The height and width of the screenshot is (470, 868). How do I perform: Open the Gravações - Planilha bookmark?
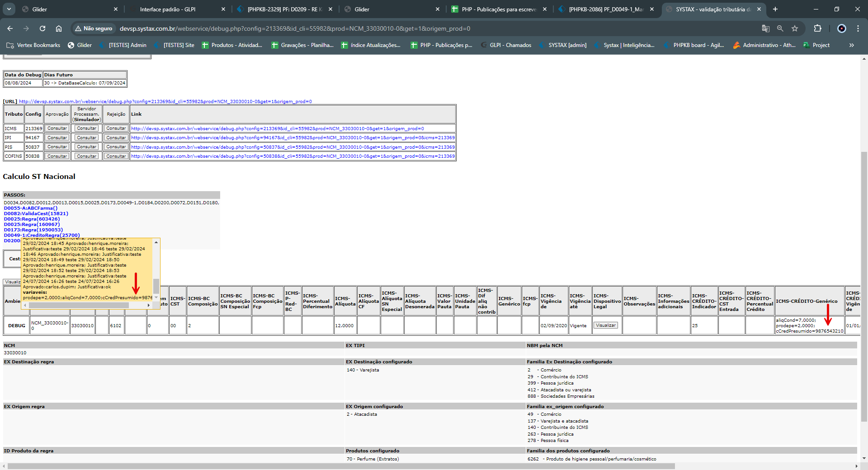point(302,45)
